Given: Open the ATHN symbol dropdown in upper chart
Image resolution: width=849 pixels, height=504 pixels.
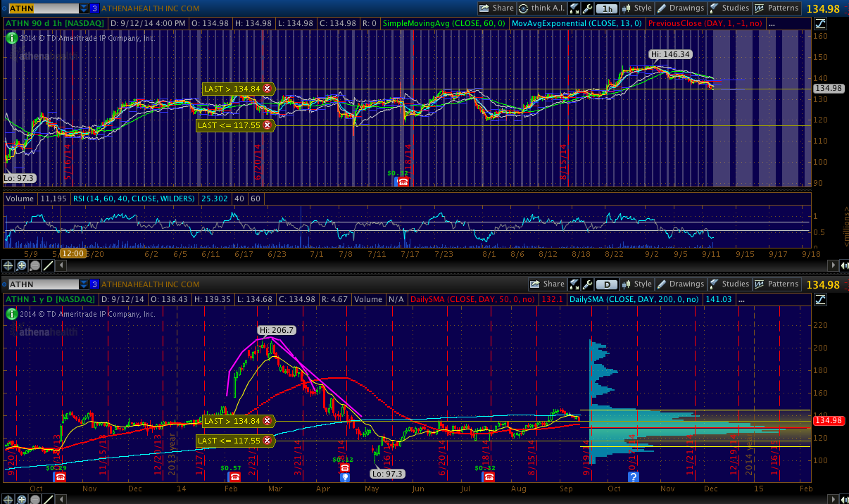Looking at the screenshot, I should 84,8.
